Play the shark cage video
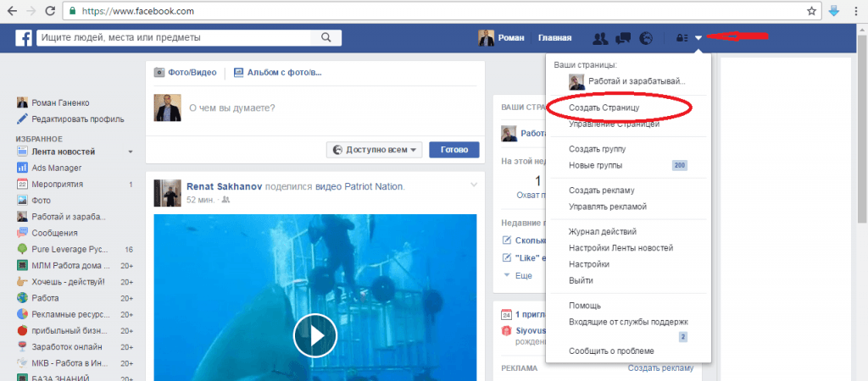Viewport: 868px width, 381px height. [x=315, y=335]
